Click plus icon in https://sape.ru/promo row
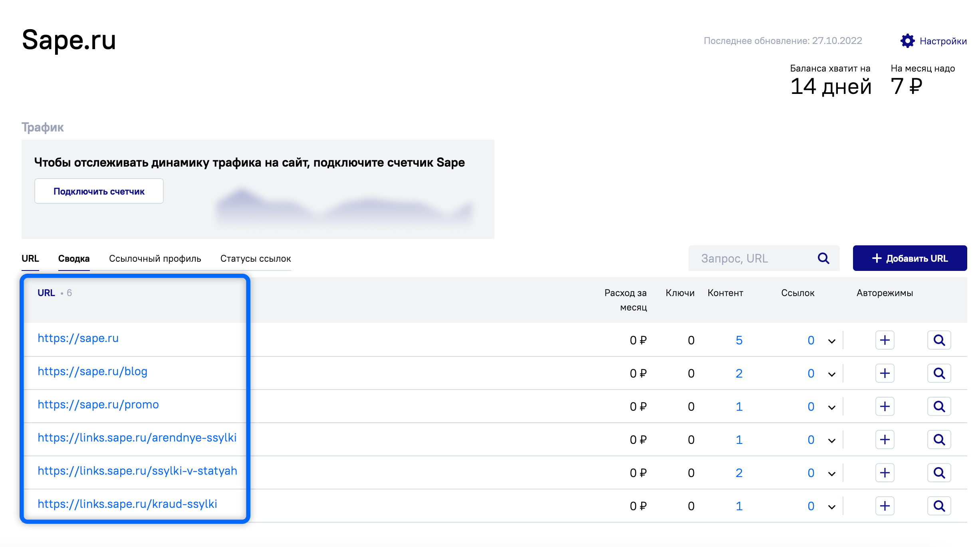The width and height of the screenshot is (980, 547). 885,406
